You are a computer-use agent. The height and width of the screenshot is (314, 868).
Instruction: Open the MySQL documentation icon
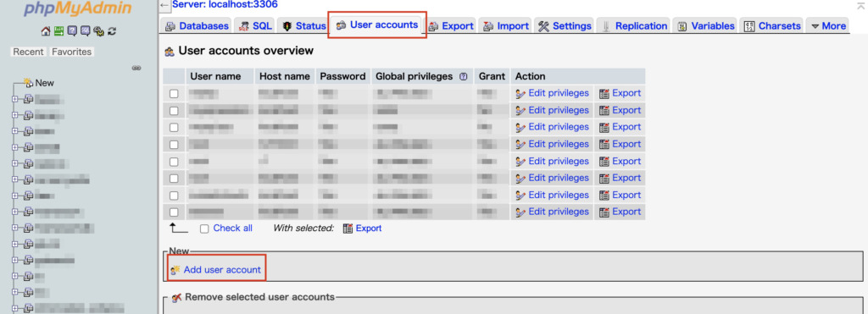[x=86, y=31]
